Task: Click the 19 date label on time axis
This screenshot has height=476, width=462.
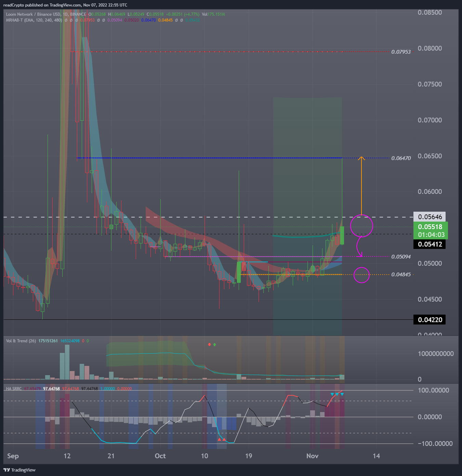Action: [249, 456]
